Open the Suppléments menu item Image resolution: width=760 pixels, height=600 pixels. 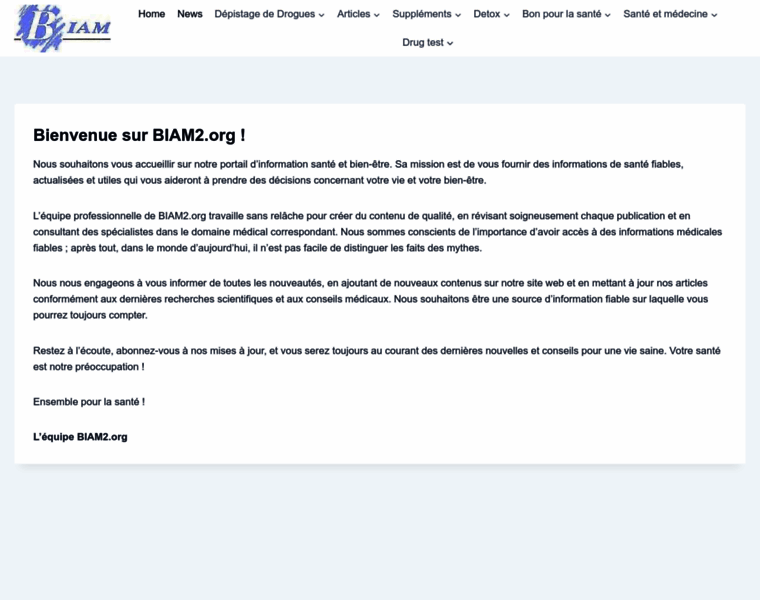coord(422,14)
